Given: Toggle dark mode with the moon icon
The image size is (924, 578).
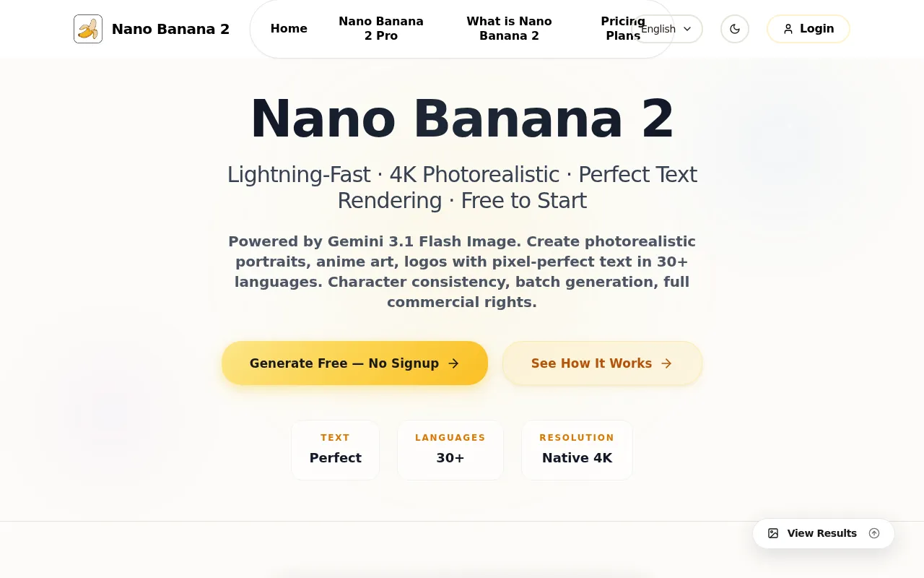Looking at the screenshot, I should 734,29.
